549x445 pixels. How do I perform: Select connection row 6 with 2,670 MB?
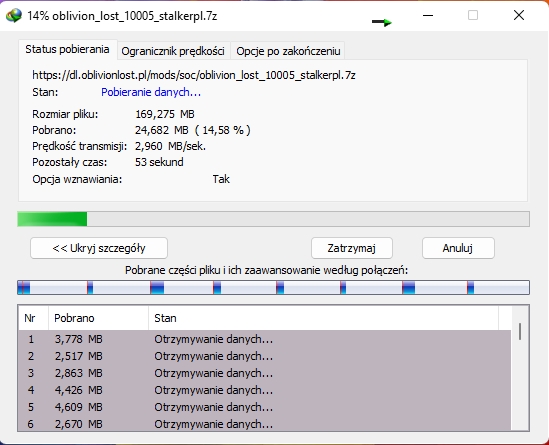(265, 424)
